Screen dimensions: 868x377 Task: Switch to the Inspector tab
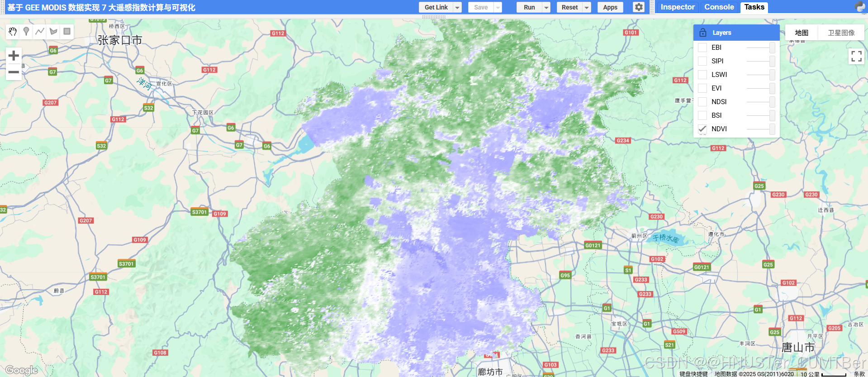tap(677, 7)
